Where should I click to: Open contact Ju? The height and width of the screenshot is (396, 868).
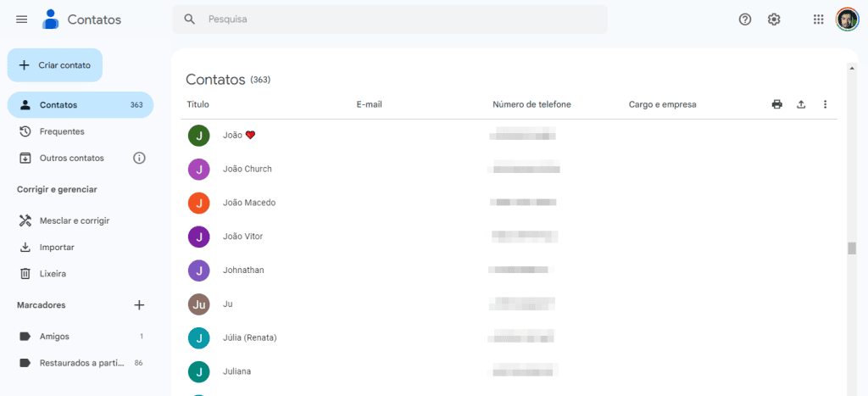(227, 304)
